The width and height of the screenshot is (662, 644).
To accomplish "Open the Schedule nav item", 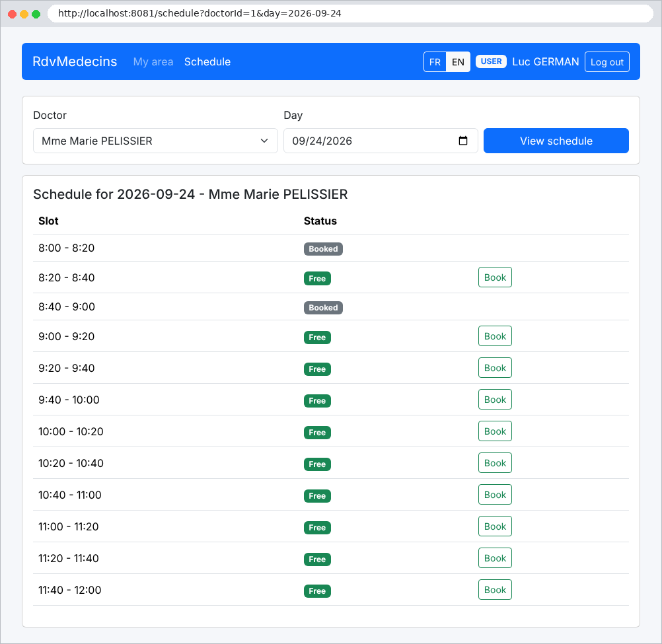I will click(x=207, y=61).
